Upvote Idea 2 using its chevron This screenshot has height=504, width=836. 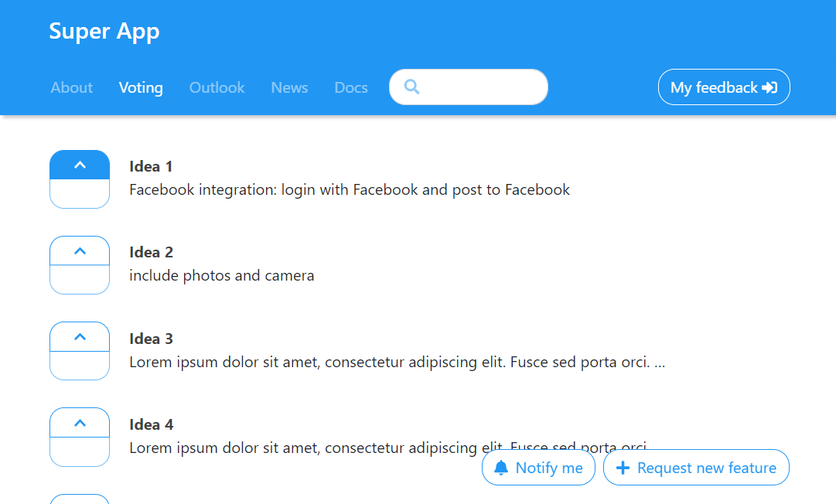pyautogui.click(x=80, y=250)
